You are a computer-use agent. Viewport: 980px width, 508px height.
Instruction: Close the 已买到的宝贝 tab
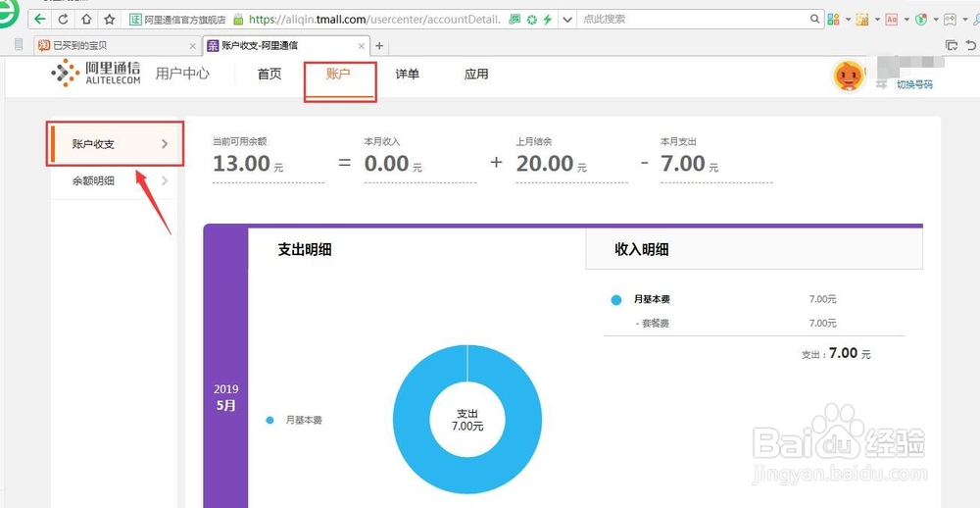point(192,46)
